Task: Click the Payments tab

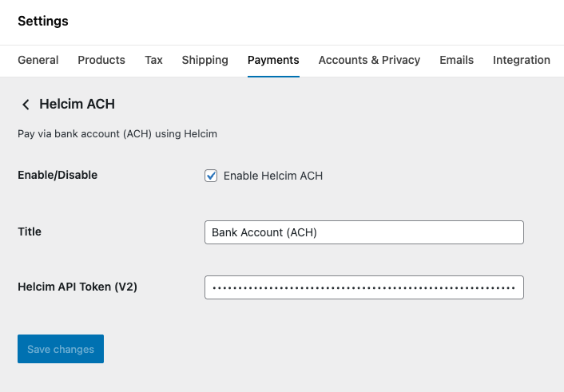Action: [x=273, y=60]
